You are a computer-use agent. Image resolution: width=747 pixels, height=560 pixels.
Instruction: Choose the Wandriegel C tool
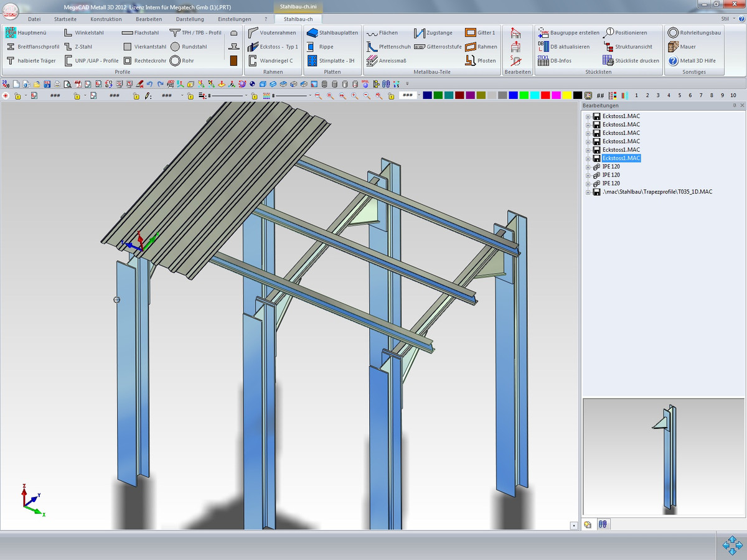point(270,61)
